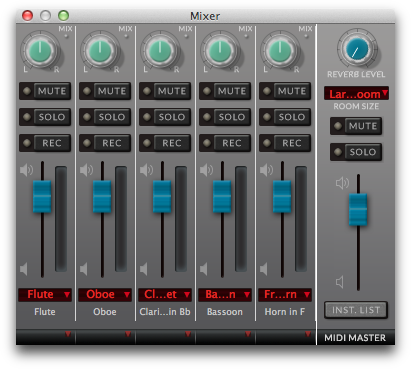Click the Horn in F volume fader handle
Screen dimensions: 411x369
coord(282,196)
